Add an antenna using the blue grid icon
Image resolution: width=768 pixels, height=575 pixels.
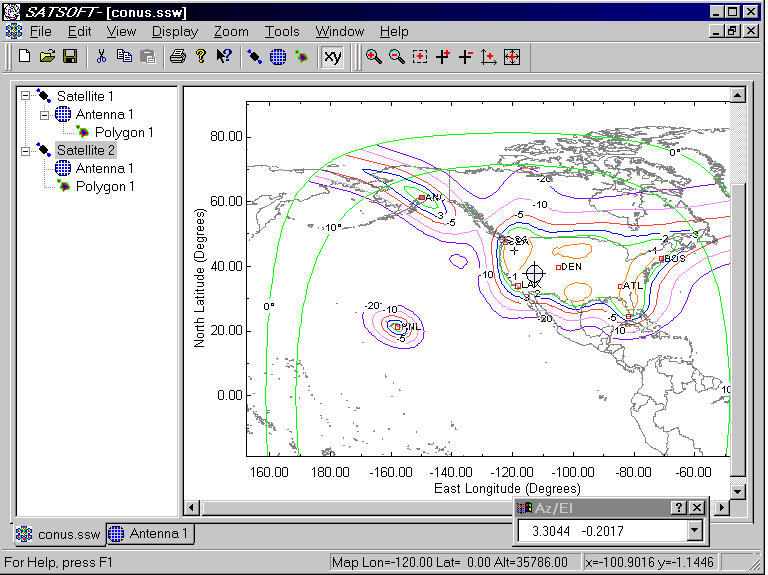pyautogui.click(x=278, y=57)
